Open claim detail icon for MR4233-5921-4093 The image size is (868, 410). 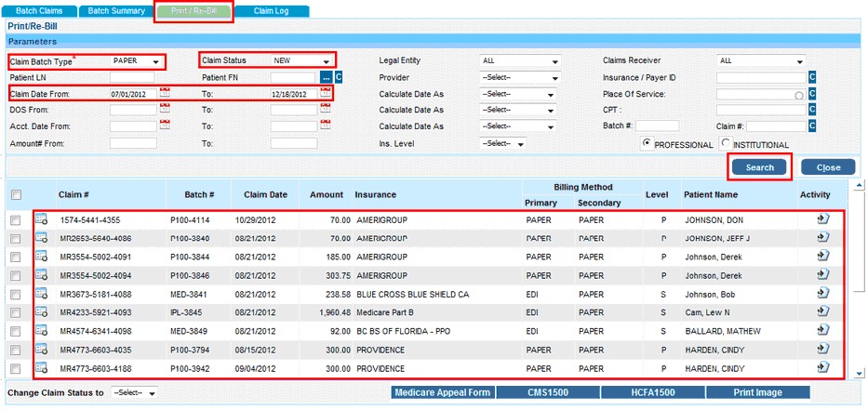41,313
